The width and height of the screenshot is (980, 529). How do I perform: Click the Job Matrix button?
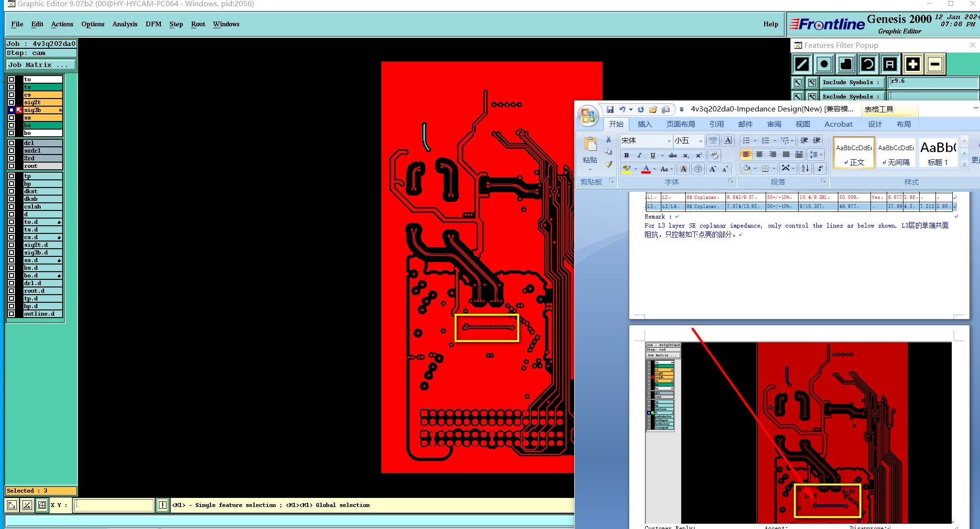(41, 65)
